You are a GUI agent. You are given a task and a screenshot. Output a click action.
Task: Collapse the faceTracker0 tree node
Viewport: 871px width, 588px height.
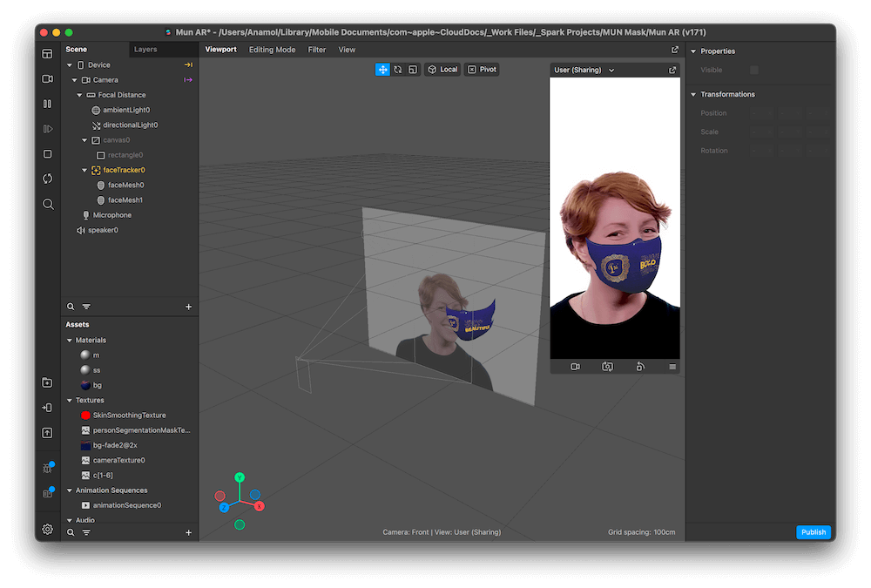click(x=84, y=170)
